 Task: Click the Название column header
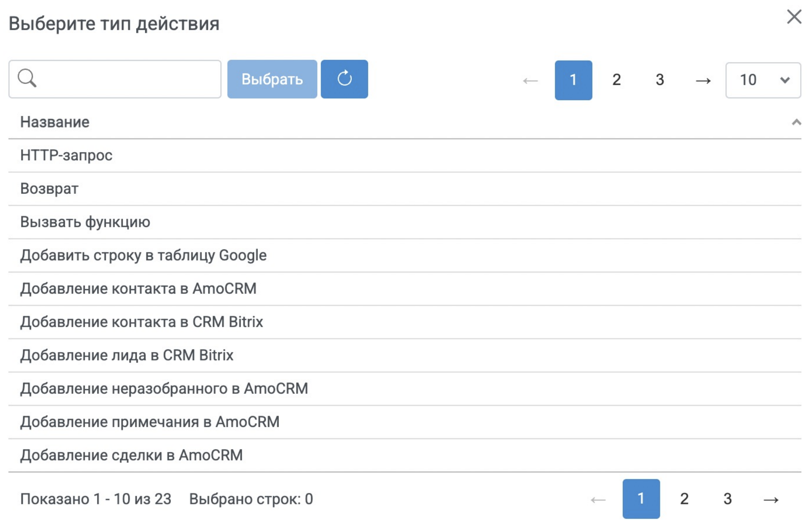pos(55,122)
